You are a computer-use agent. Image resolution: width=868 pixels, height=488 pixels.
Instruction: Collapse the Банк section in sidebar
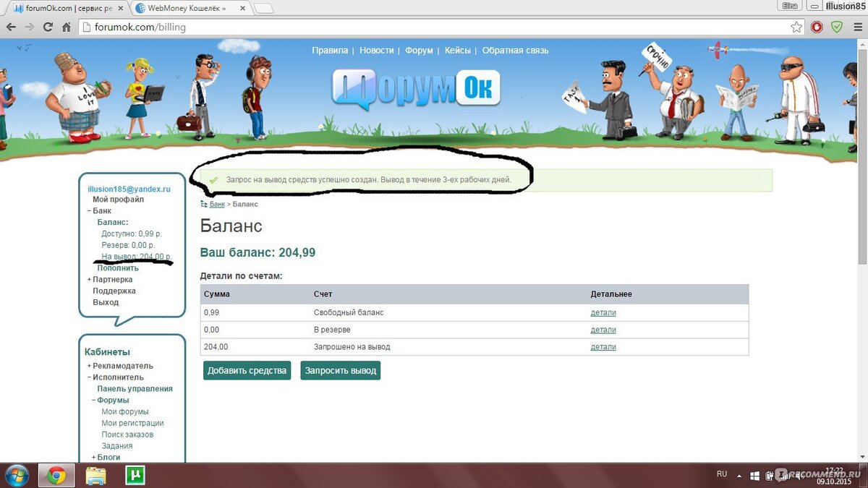click(90, 211)
